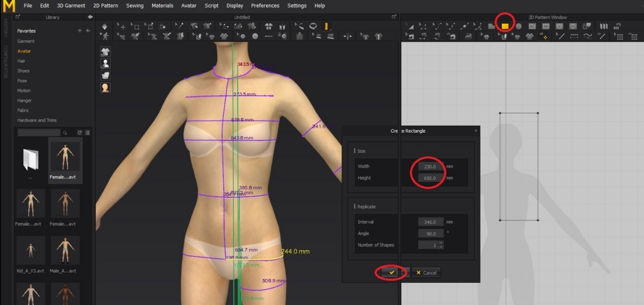Open the Motion library category
The image size is (644, 305).
point(24,91)
